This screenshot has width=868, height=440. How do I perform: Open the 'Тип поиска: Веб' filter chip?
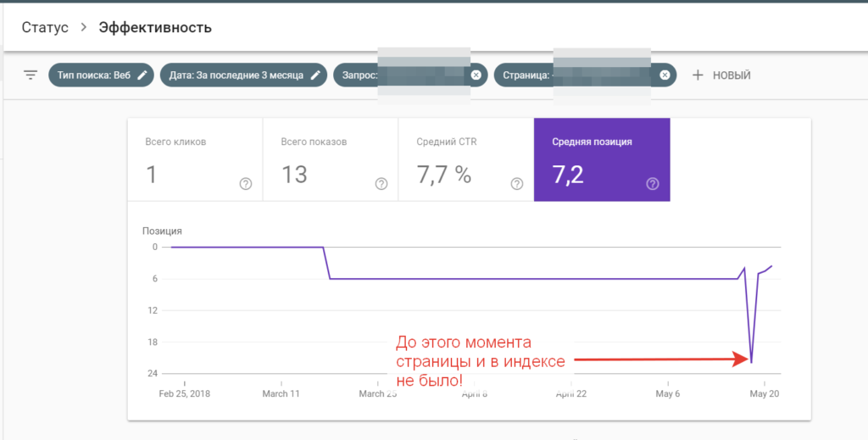tap(93, 75)
